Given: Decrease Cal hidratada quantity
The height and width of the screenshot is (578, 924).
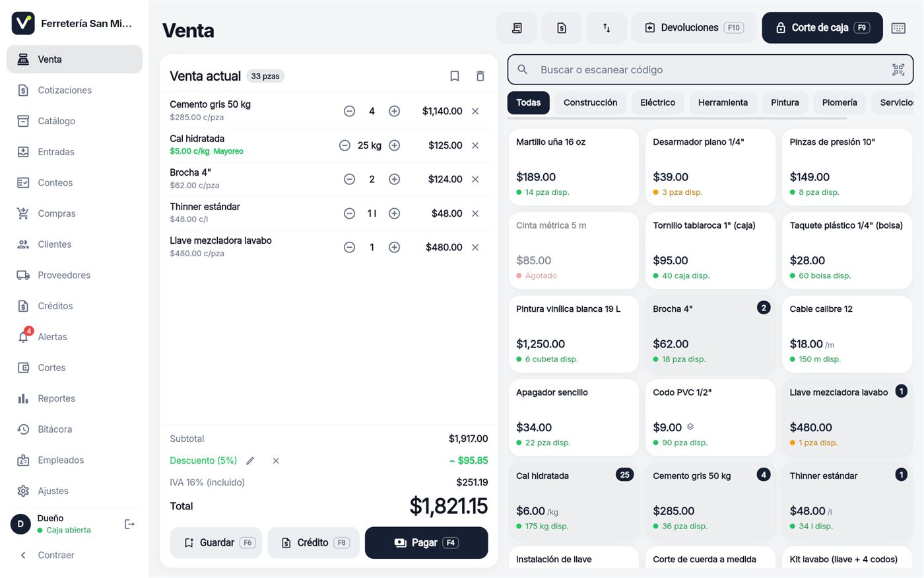Looking at the screenshot, I should click(345, 145).
